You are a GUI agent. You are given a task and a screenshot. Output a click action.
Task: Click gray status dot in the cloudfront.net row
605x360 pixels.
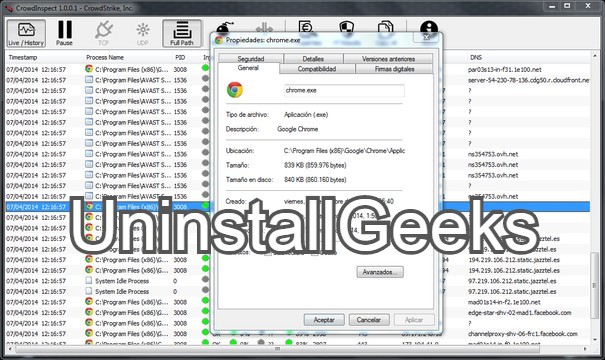(x=205, y=78)
